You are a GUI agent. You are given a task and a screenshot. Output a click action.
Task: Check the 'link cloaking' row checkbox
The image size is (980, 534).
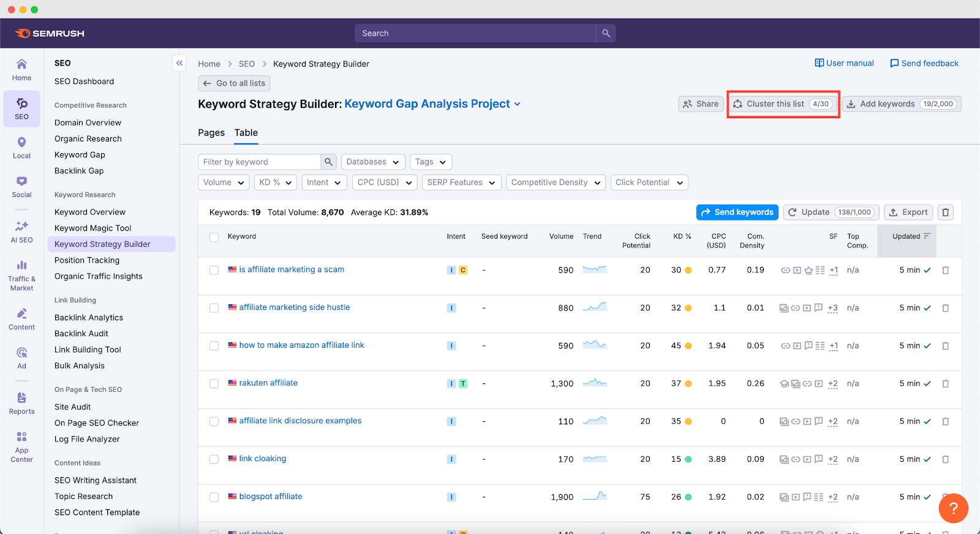pos(214,459)
